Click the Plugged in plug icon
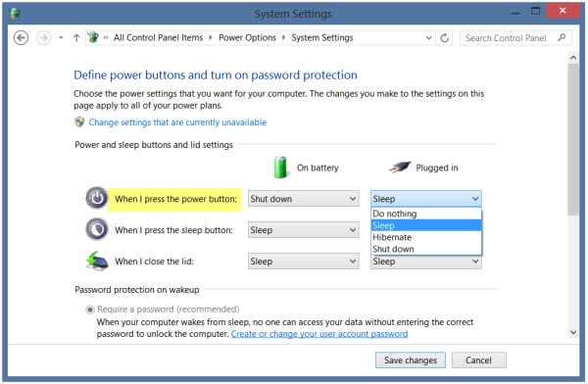This screenshot has height=384, width=588. coord(400,168)
